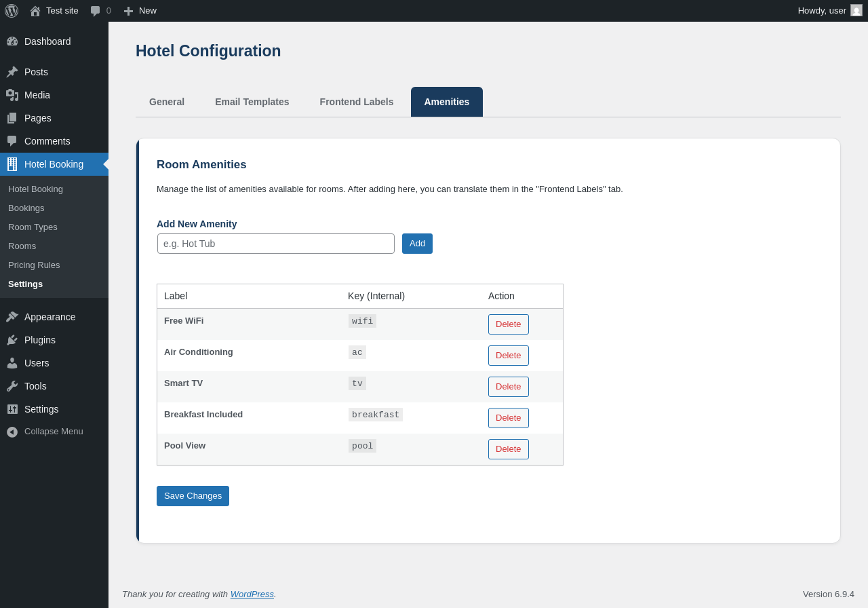
Task: Click the plus New content icon
Action: pyautogui.click(x=128, y=11)
